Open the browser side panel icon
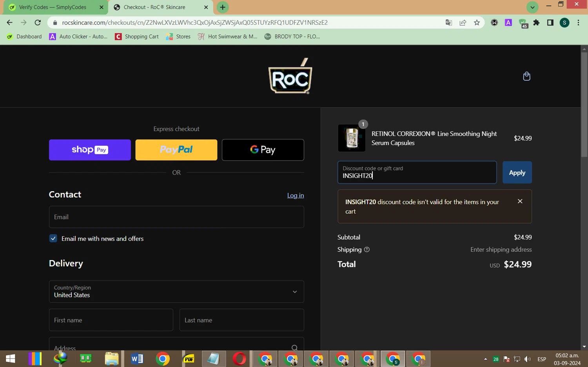 pos(550,23)
